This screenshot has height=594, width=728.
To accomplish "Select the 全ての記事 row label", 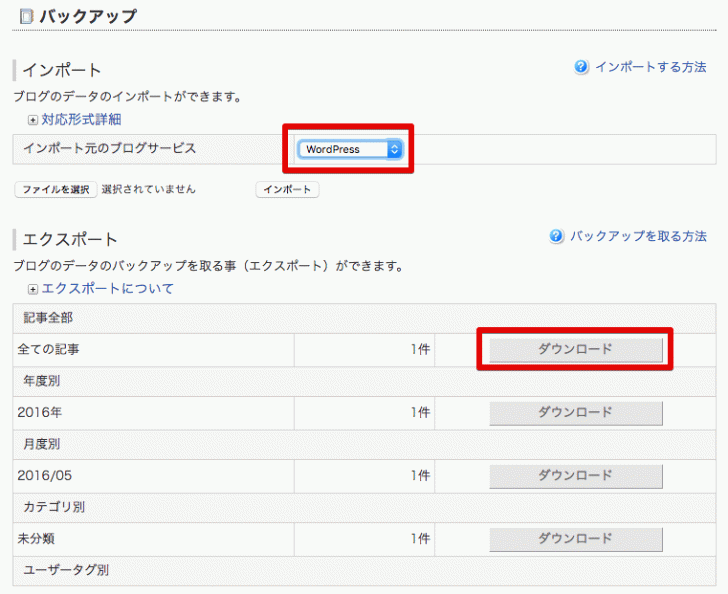I will coord(48,350).
